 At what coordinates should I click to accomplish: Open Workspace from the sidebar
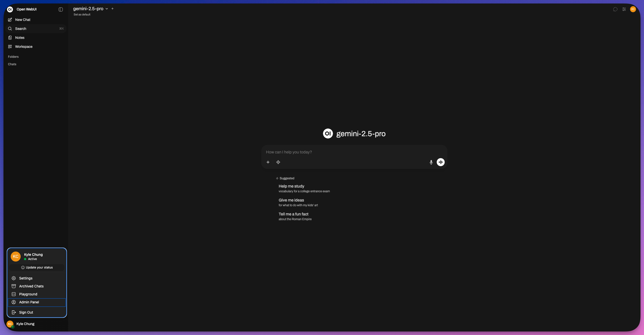(x=23, y=47)
